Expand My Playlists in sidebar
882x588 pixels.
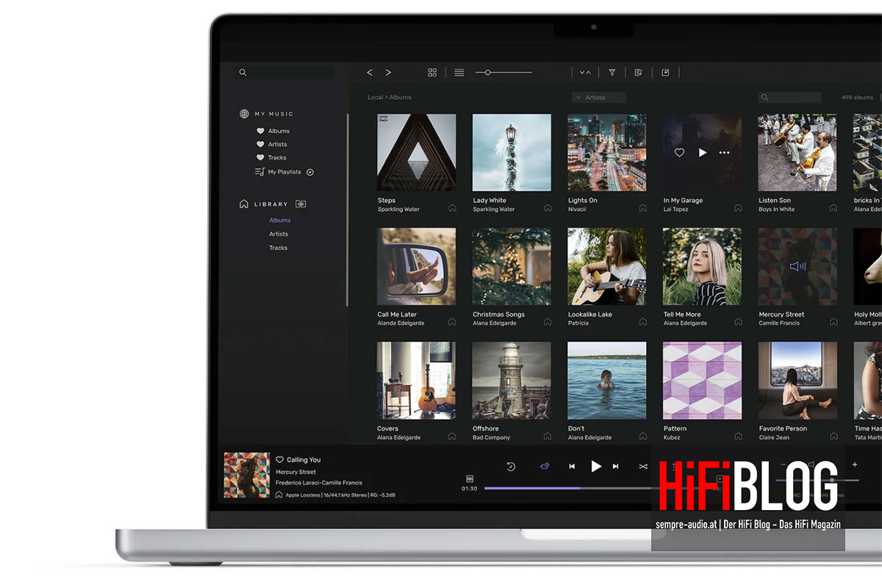point(284,172)
